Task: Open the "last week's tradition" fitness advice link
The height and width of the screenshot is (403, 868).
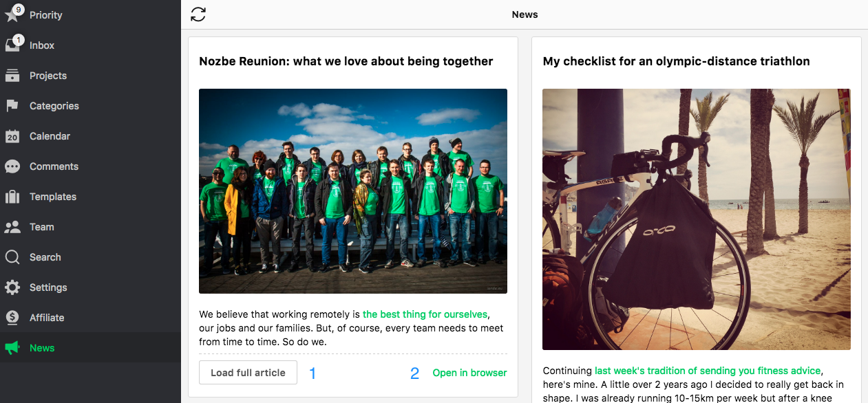Action: pos(708,371)
